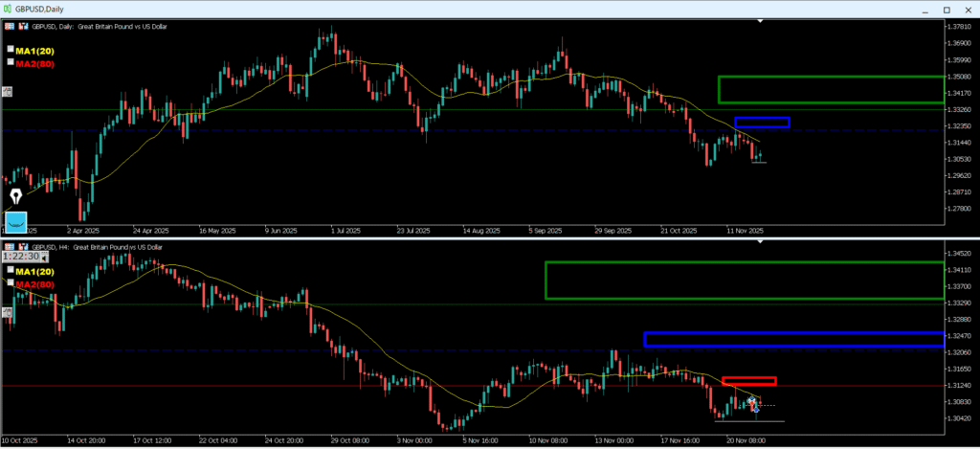980x449 pixels.
Task: Click the GBPUSD,Daily window title icon
Action: click(x=8, y=7)
